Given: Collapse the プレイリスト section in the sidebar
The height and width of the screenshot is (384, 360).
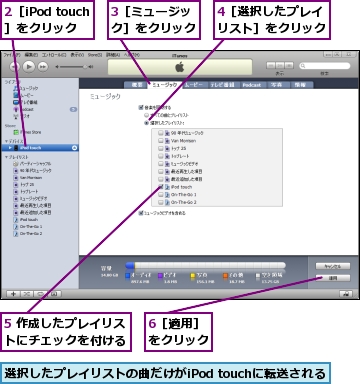Looking at the screenshot, I should point(6,157).
